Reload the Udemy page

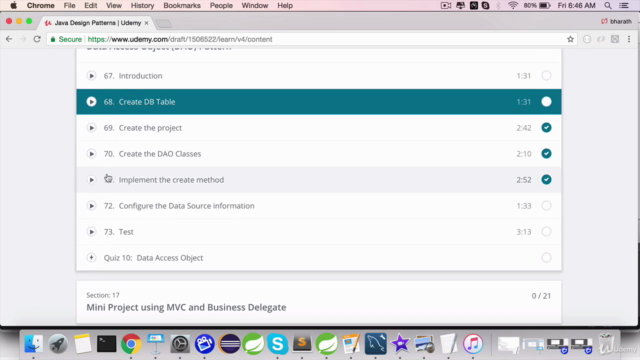37,39
